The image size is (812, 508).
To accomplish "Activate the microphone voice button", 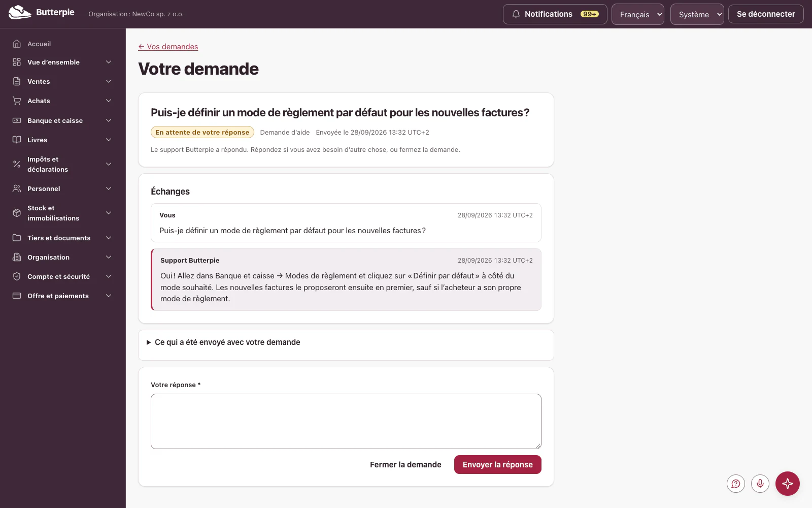I will pyautogui.click(x=760, y=484).
